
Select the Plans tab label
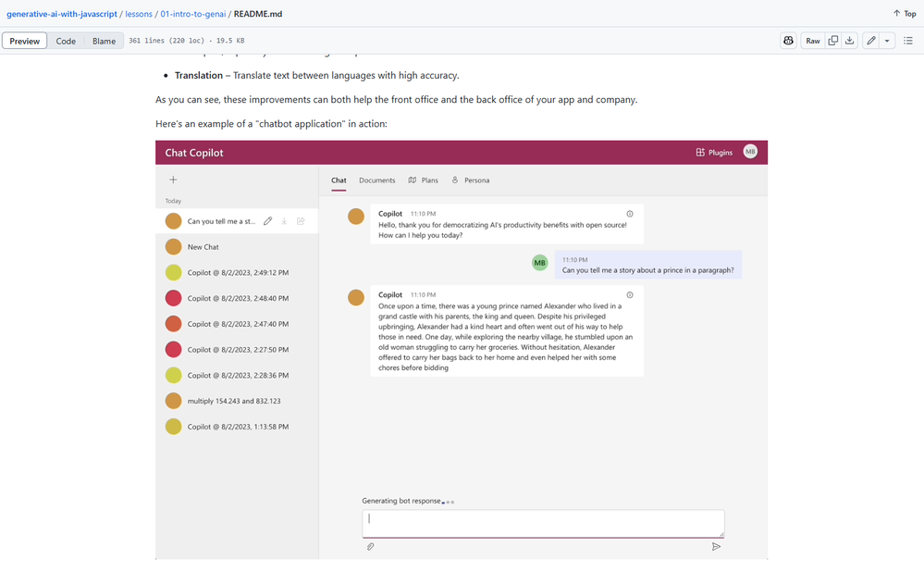(429, 180)
